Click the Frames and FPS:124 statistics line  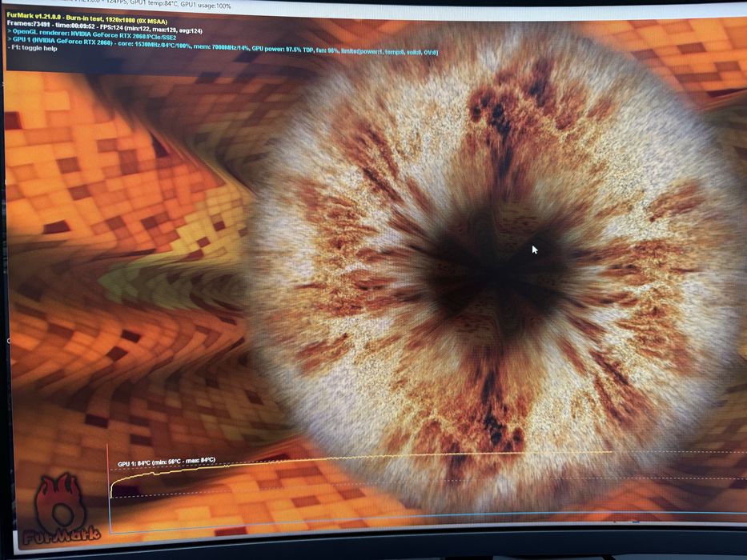tap(104, 27)
